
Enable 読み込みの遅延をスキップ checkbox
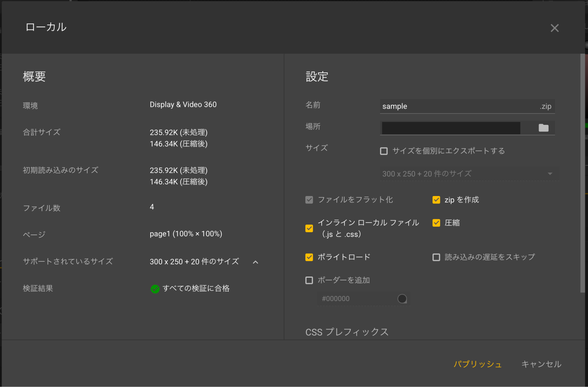[x=436, y=257]
